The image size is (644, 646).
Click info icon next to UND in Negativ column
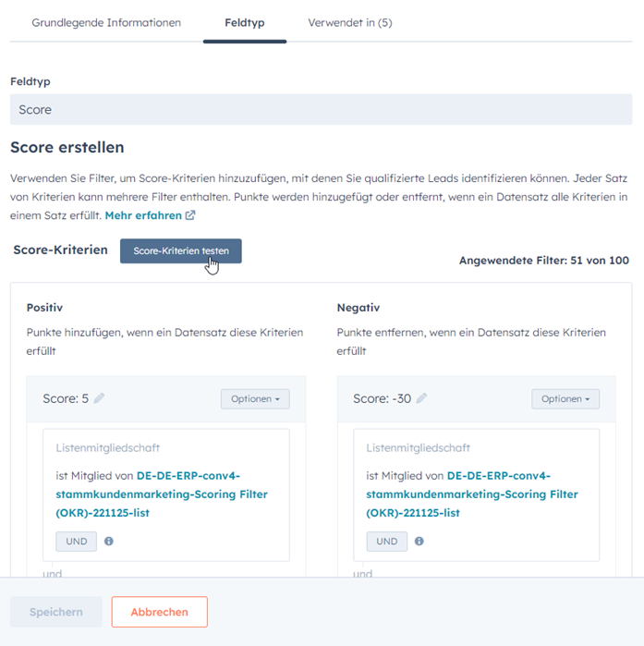[x=419, y=542]
